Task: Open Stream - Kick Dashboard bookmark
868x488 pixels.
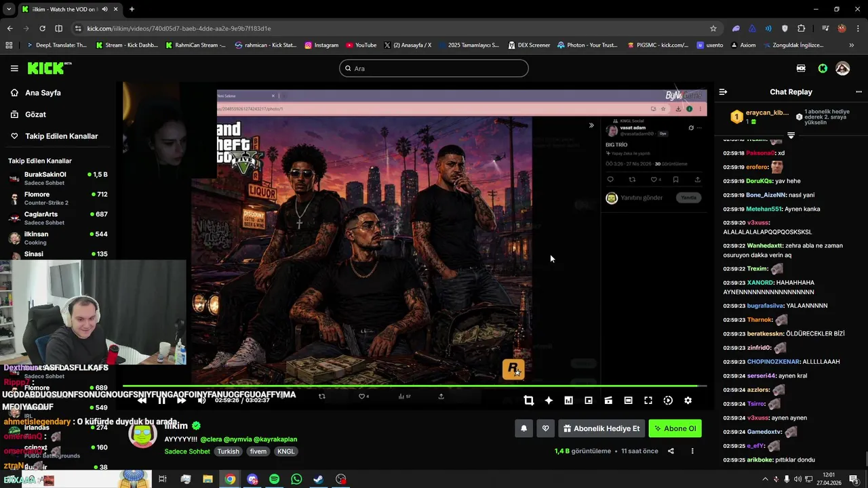Action: (127, 45)
